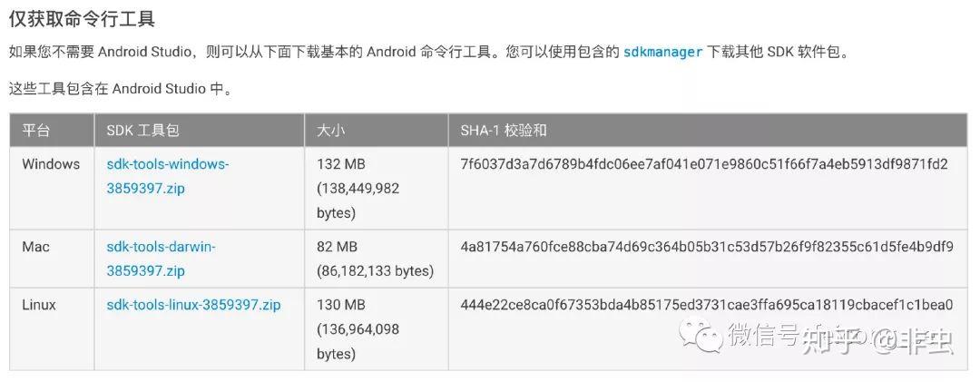Click the Windows platform cell

(x=51, y=164)
